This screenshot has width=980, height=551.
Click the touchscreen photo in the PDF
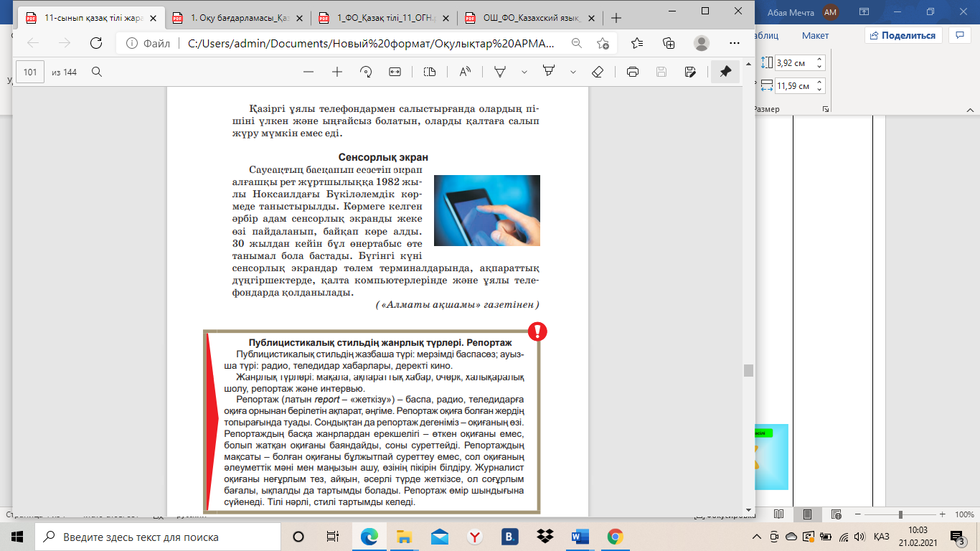click(x=487, y=210)
